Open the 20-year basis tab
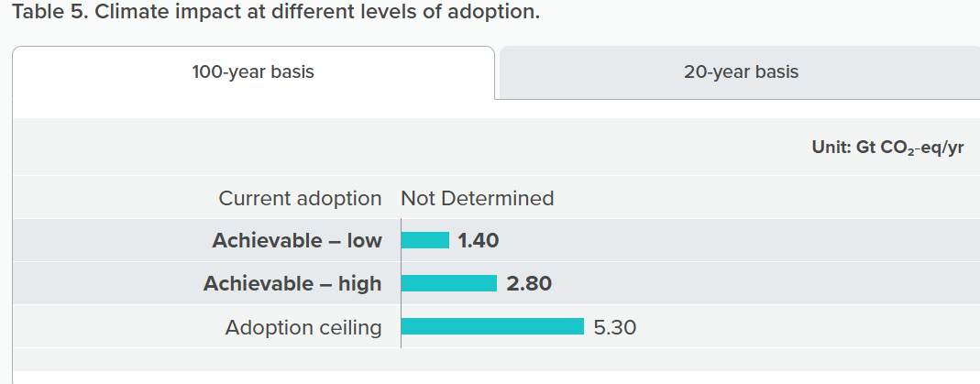 point(741,71)
